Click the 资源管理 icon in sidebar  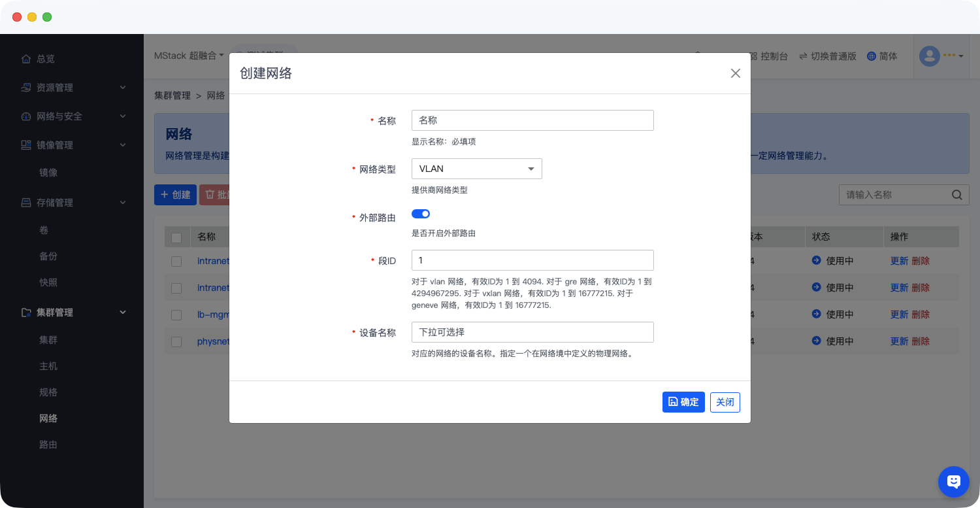pos(26,88)
